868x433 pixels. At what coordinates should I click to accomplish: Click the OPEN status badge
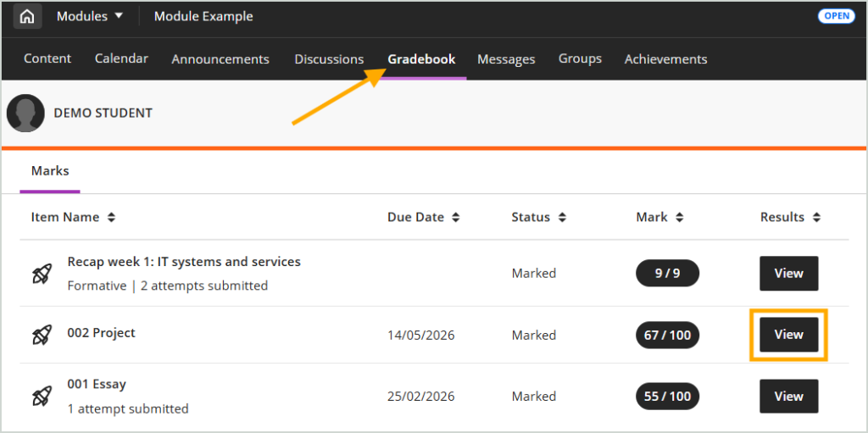pos(837,16)
